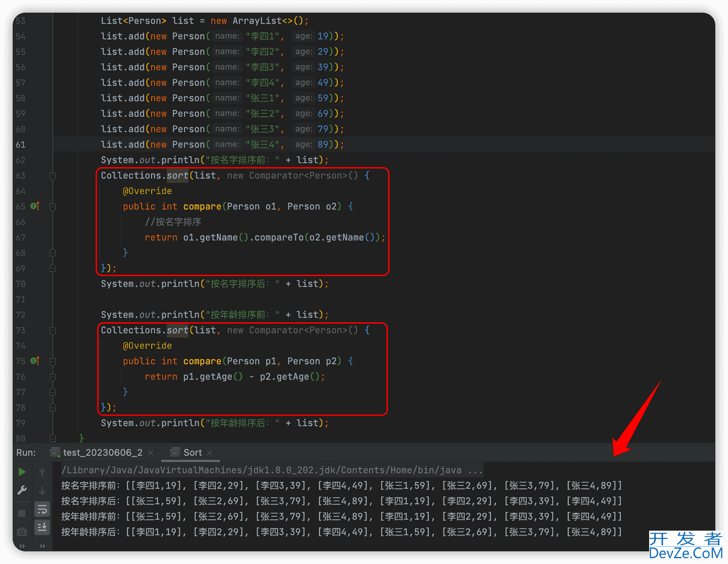Click the name hint on line 57
Viewport: 728px width, 564px height.
[x=227, y=82]
